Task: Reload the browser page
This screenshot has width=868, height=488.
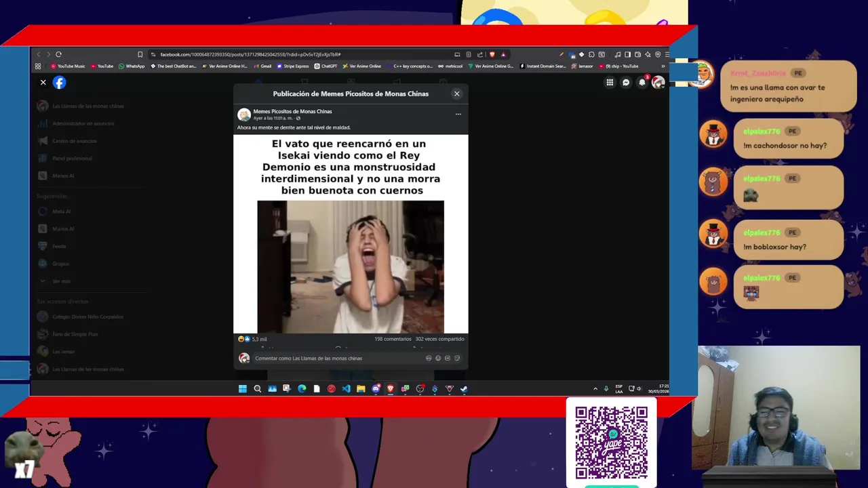Action: [58, 54]
